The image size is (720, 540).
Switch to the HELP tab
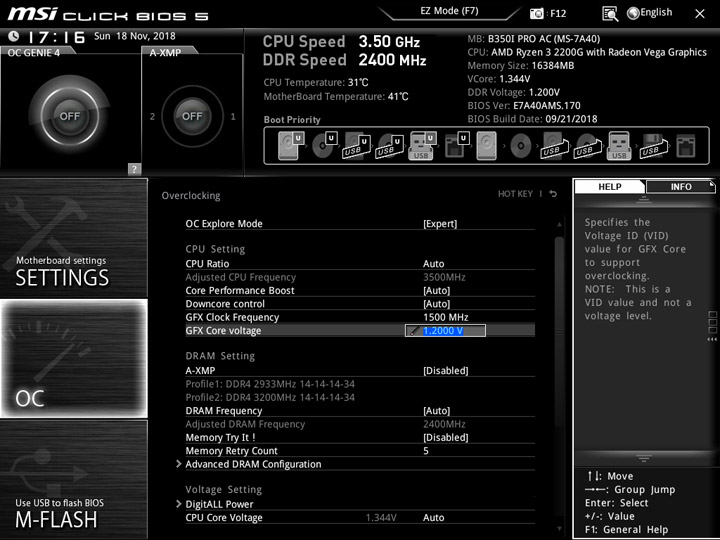(609, 186)
